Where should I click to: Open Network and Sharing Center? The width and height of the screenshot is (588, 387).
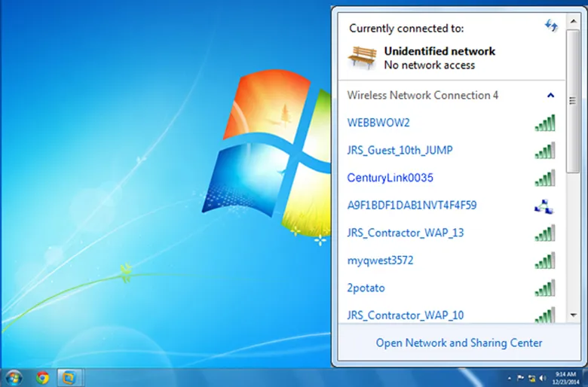pos(458,343)
